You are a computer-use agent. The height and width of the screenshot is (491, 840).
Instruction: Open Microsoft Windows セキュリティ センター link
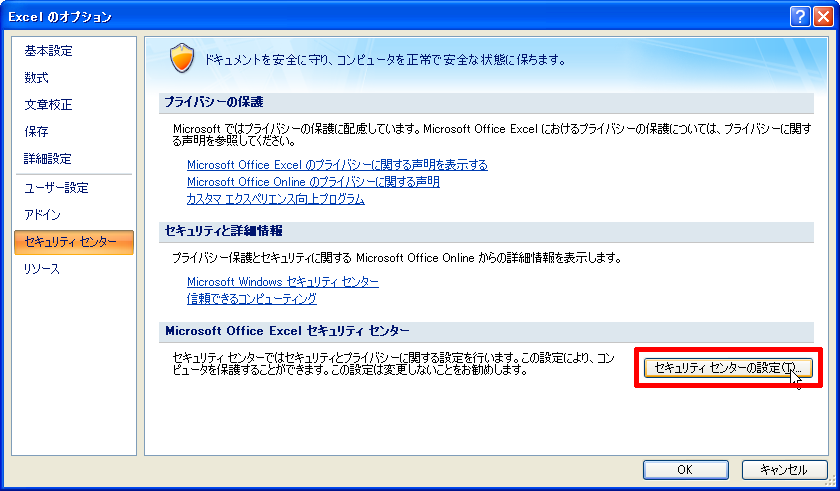283,282
